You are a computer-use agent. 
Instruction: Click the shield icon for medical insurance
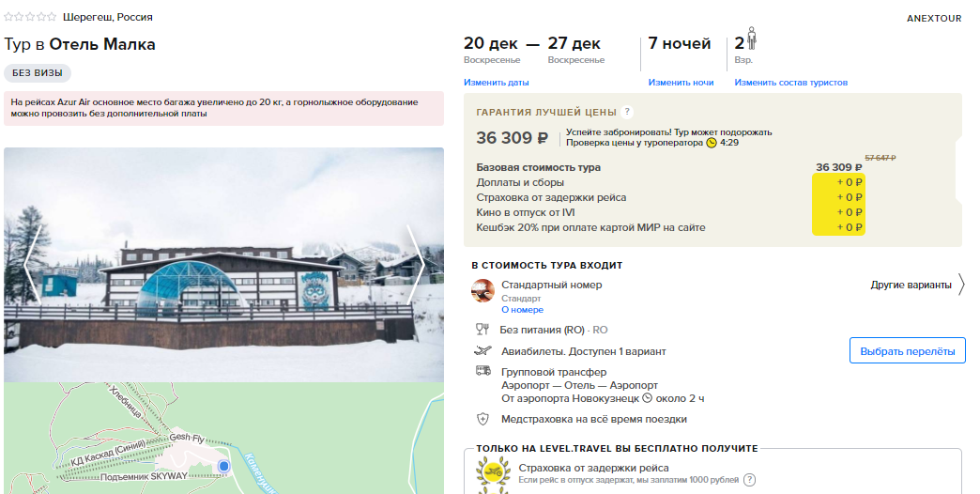click(482, 419)
